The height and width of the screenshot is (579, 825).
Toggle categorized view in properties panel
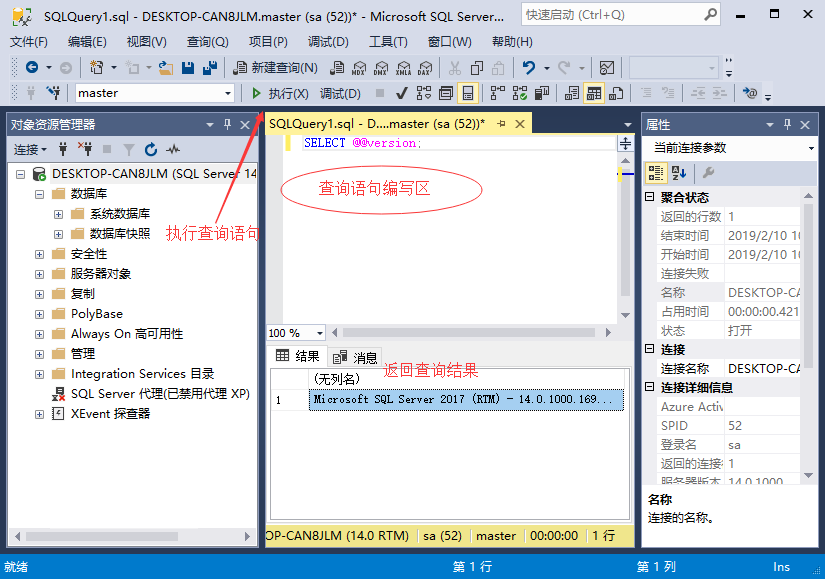point(656,173)
